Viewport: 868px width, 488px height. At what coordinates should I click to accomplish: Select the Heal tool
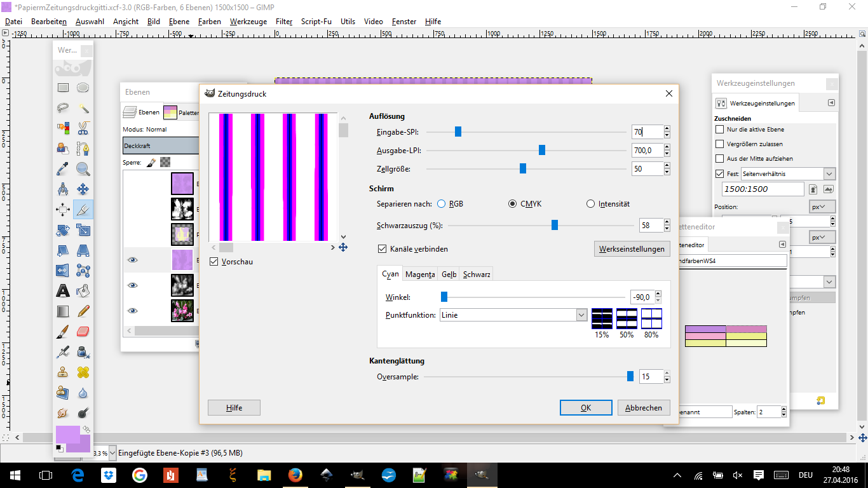click(x=83, y=372)
